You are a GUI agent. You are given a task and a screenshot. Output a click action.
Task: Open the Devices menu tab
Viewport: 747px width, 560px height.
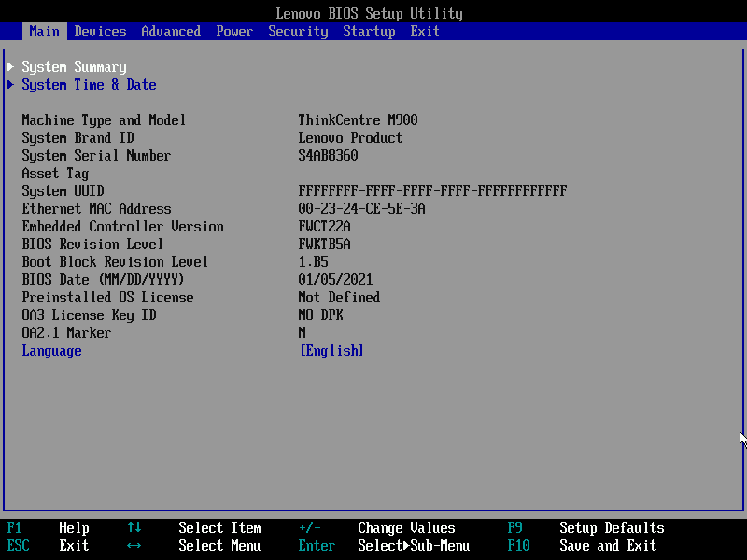click(100, 32)
